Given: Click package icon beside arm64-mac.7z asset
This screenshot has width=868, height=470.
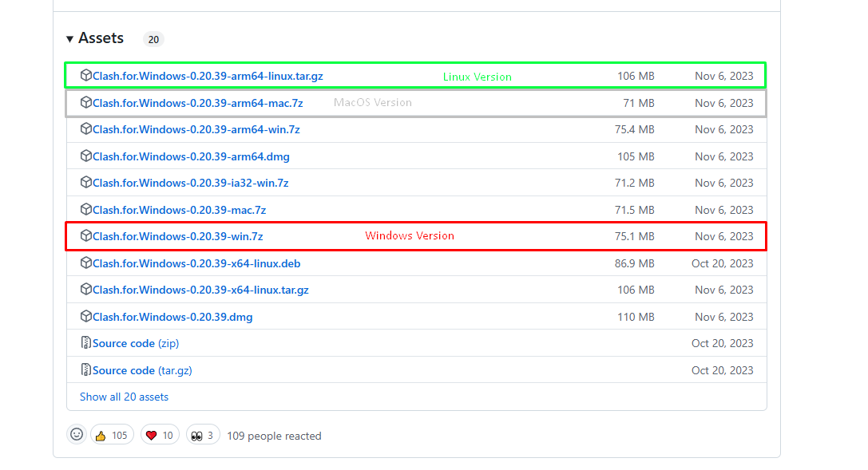Looking at the screenshot, I should pos(86,103).
